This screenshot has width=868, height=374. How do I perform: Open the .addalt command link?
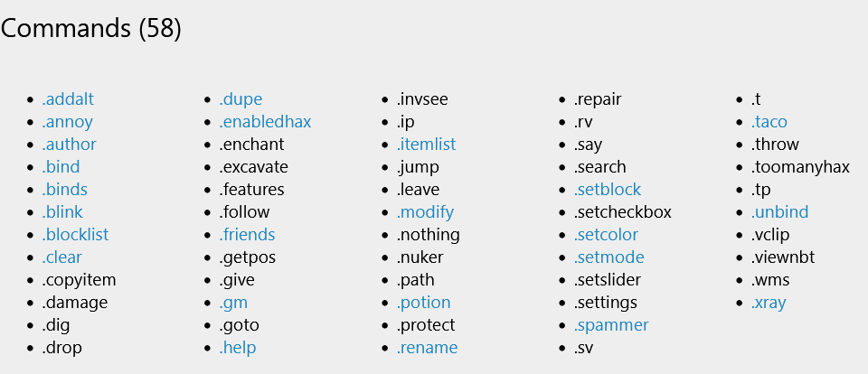[x=68, y=99]
